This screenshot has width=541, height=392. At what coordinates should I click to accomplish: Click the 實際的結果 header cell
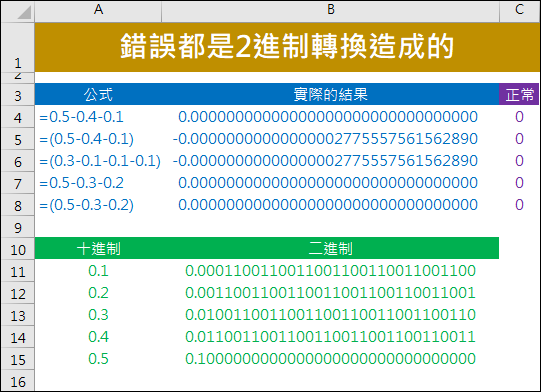(330, 94)
